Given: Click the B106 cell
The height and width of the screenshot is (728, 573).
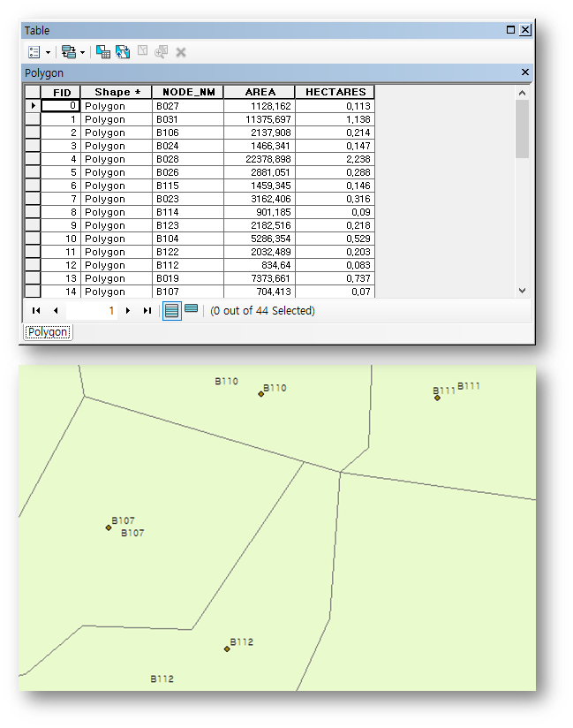Looking at the screenshot, I should [188, 133].
